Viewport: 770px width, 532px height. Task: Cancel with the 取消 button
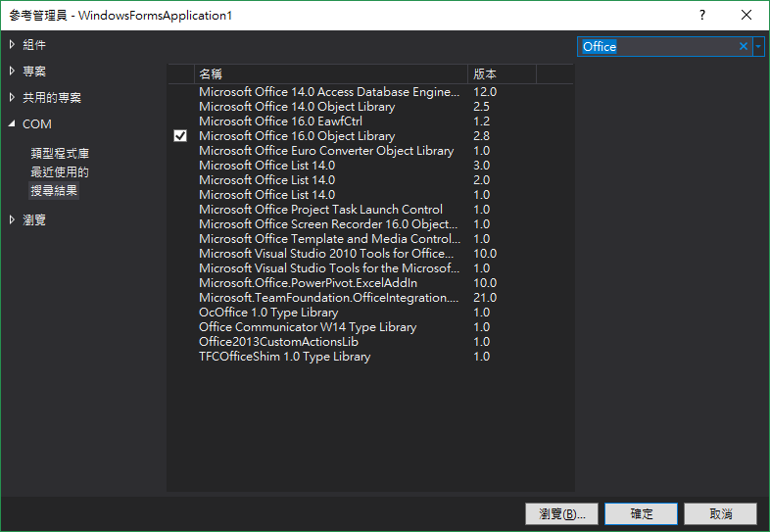click(x=720, y=513)
